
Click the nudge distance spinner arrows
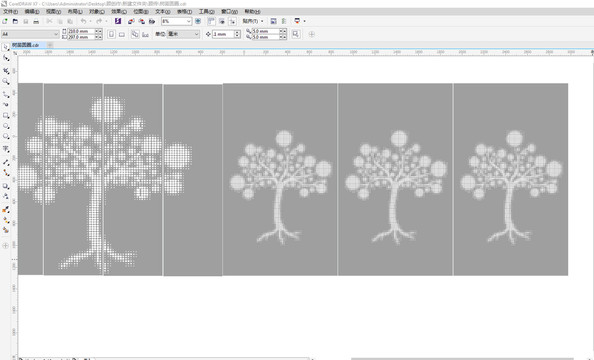click(x=238, y=34)
